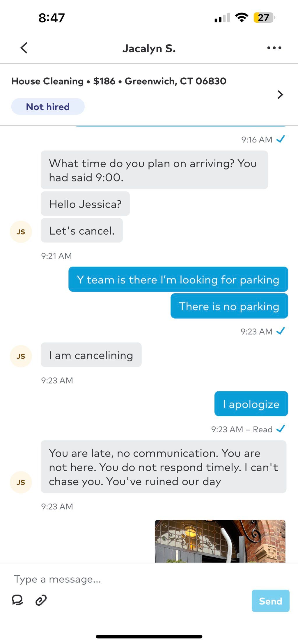Image resolution: width=298 pixels, height=644 pixels.
Task: Tap the Not hired status badge
Action: pyautogui.click(x=48, y=107)
